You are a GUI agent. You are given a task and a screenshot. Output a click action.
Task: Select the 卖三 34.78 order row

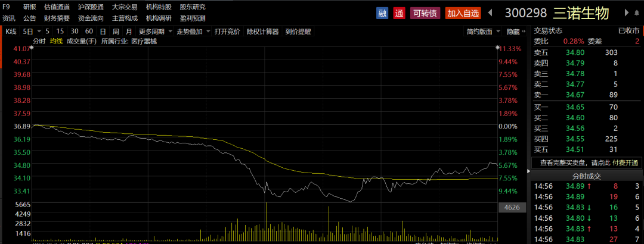tap(587, 74)
